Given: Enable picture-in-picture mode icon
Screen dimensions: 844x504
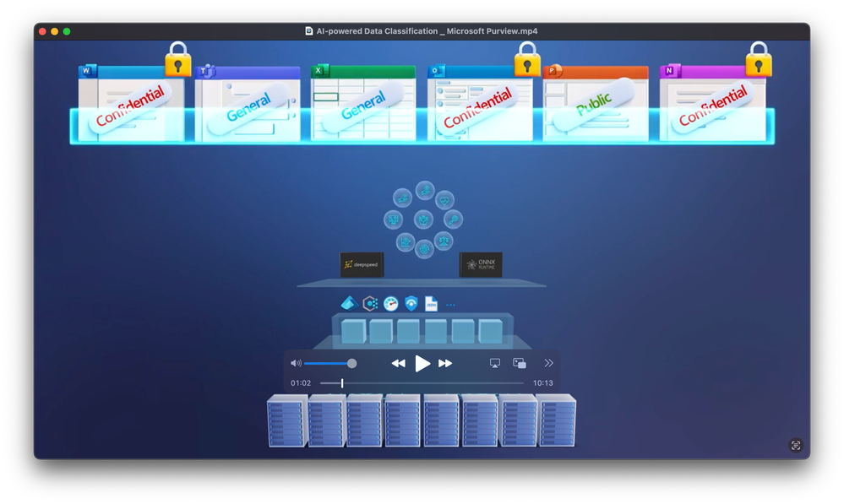Looking at the screenshot, I should coord(520,364).
